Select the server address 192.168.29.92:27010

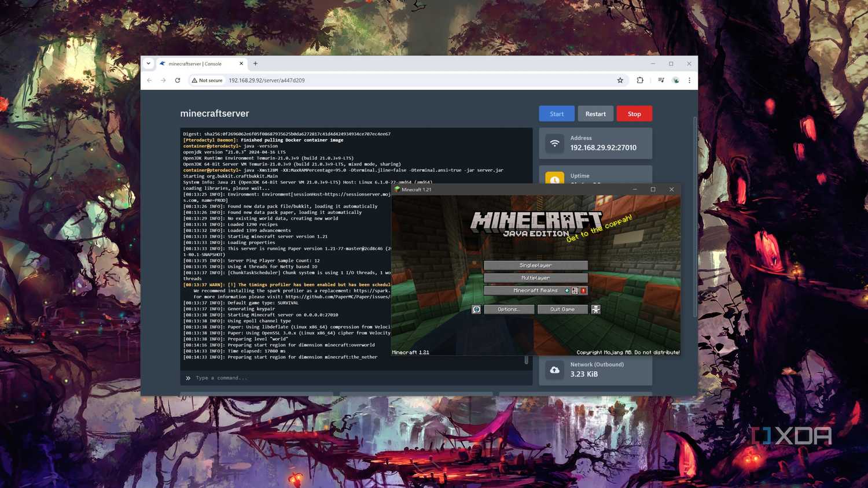coord(604,148)
